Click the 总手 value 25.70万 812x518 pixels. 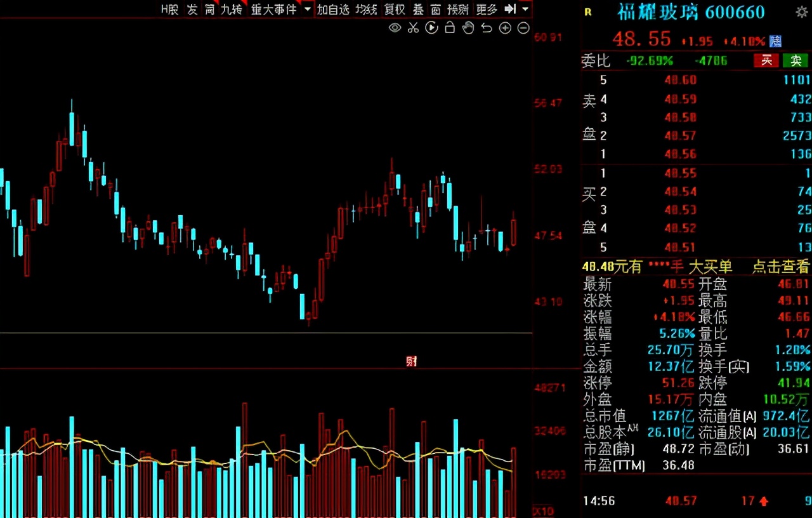click(671, 350)
